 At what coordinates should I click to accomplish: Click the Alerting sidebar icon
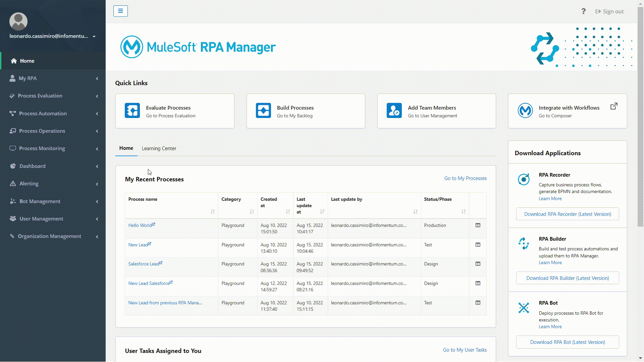(x=13, y=183)
